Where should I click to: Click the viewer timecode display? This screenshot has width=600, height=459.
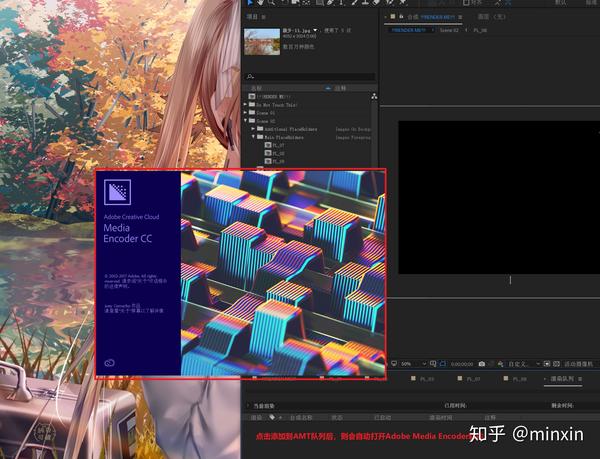point(462,364)
